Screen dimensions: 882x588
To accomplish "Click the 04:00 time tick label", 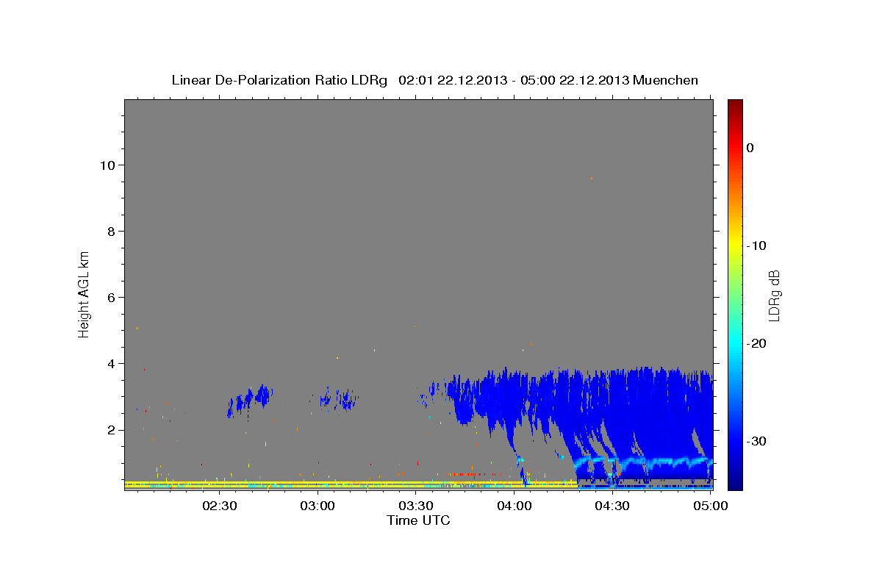I will tap(514, 506).
